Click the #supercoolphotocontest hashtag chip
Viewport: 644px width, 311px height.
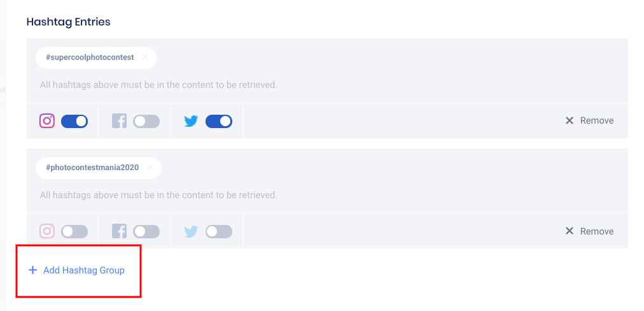coord(90,57)
